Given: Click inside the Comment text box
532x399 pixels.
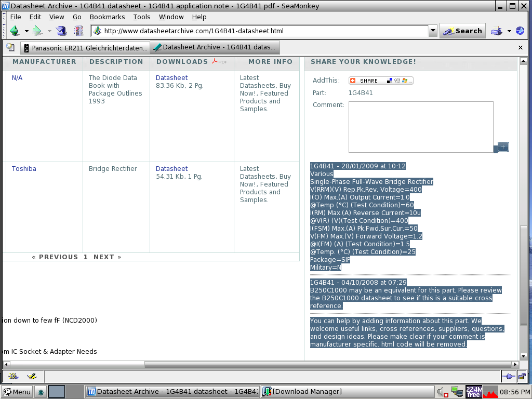Looking at the screenshot, I should [421, 127].
